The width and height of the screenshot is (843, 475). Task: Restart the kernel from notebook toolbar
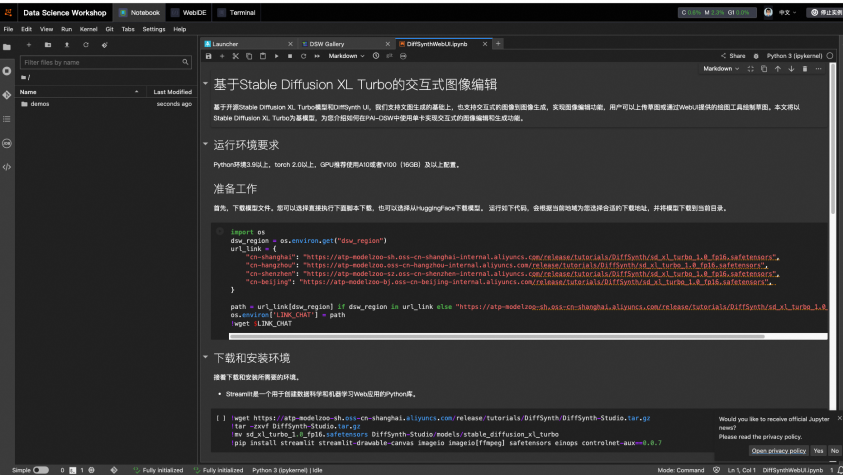pos(303,56)
